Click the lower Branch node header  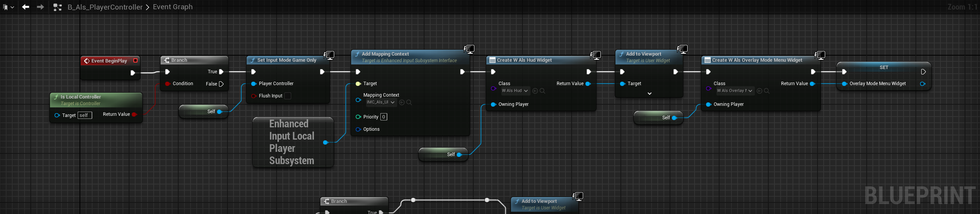(354, 201)
